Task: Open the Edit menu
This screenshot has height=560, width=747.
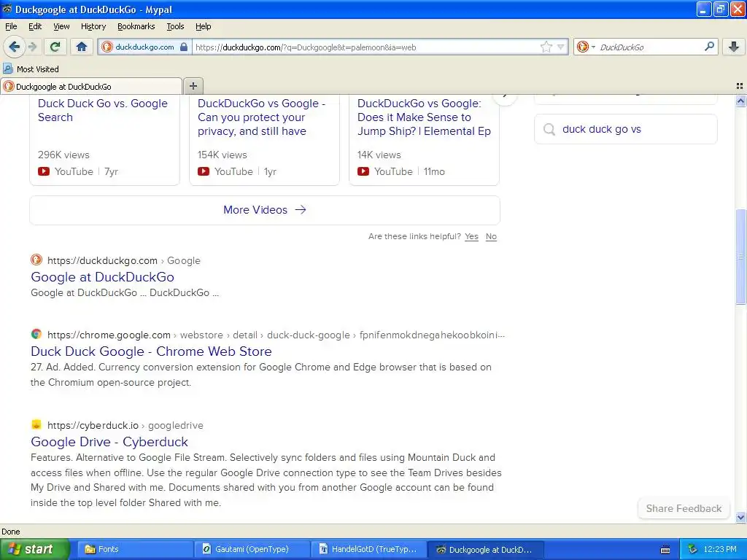Action: point(35,26)
